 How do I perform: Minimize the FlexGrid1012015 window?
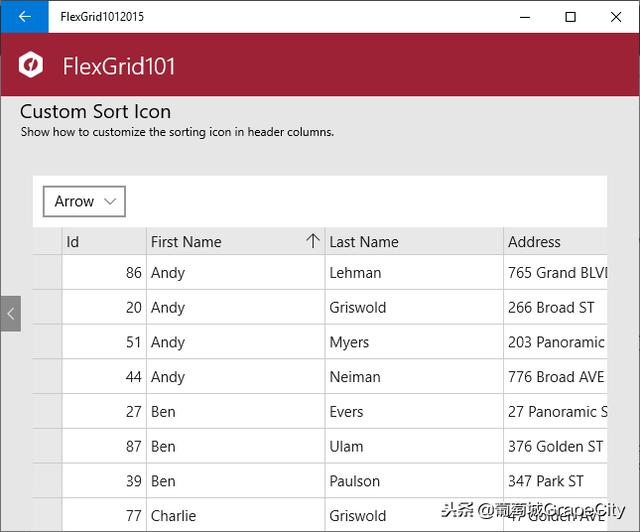525,17
